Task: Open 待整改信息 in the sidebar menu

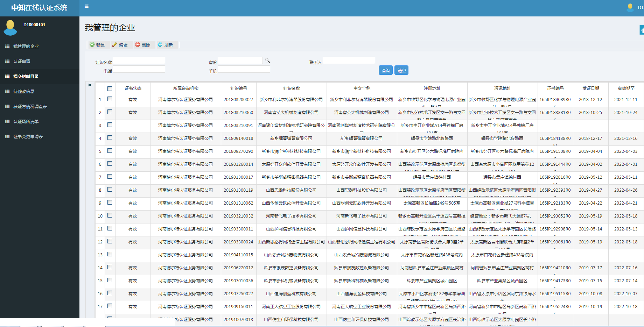Action: point(24,92)
